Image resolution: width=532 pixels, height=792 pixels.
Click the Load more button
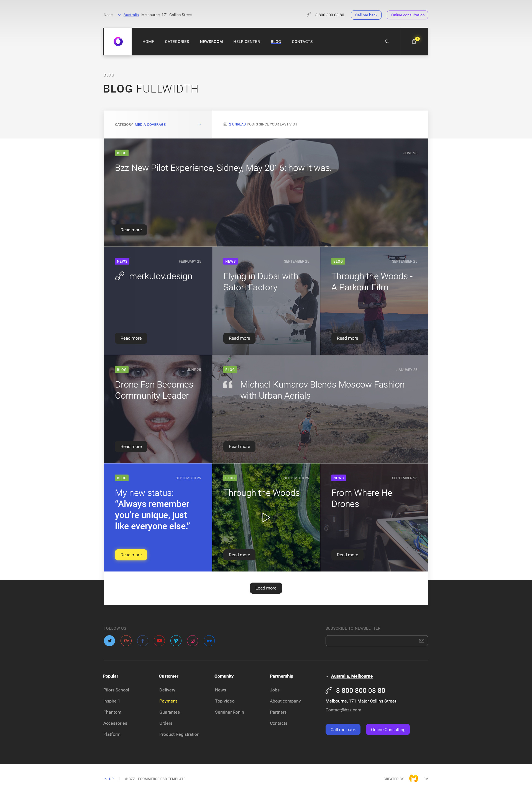point(266,588)
